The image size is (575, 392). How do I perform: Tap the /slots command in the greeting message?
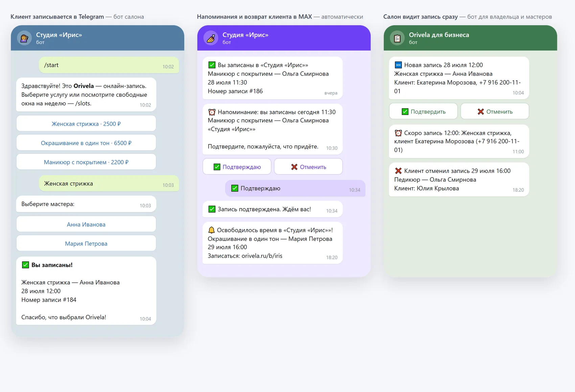tap(83, 103)
